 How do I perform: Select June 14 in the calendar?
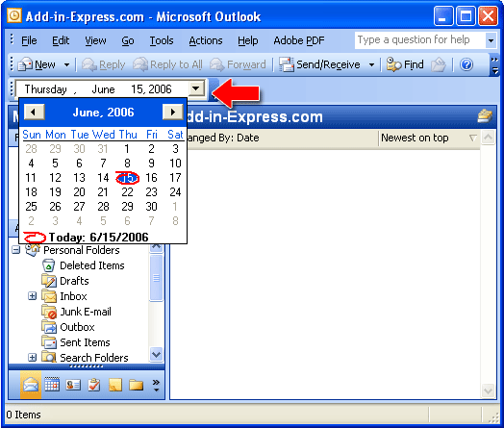point(103,178)
